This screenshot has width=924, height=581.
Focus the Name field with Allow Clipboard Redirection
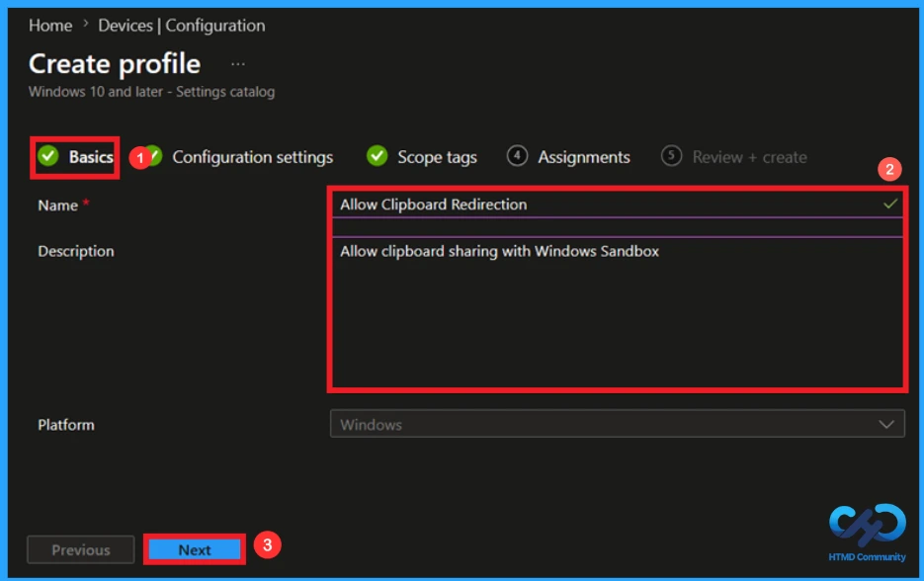[617, 205]
